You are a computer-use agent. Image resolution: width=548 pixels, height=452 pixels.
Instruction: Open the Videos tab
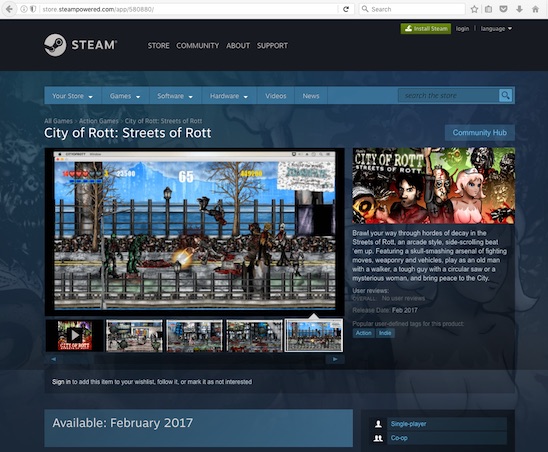pyautogui.click(x=275, y=96)
